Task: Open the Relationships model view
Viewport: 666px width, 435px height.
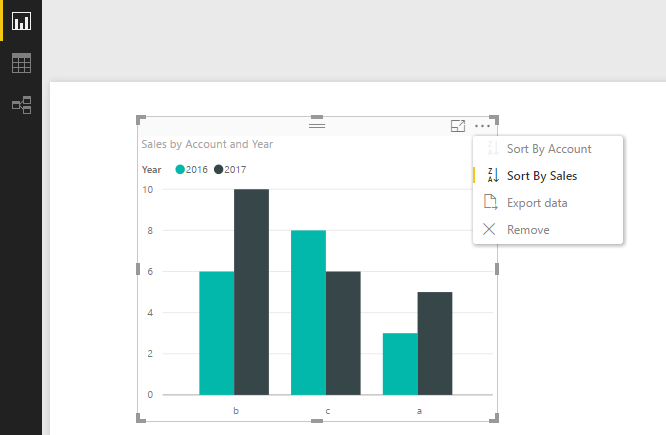Action: [21, 105]
